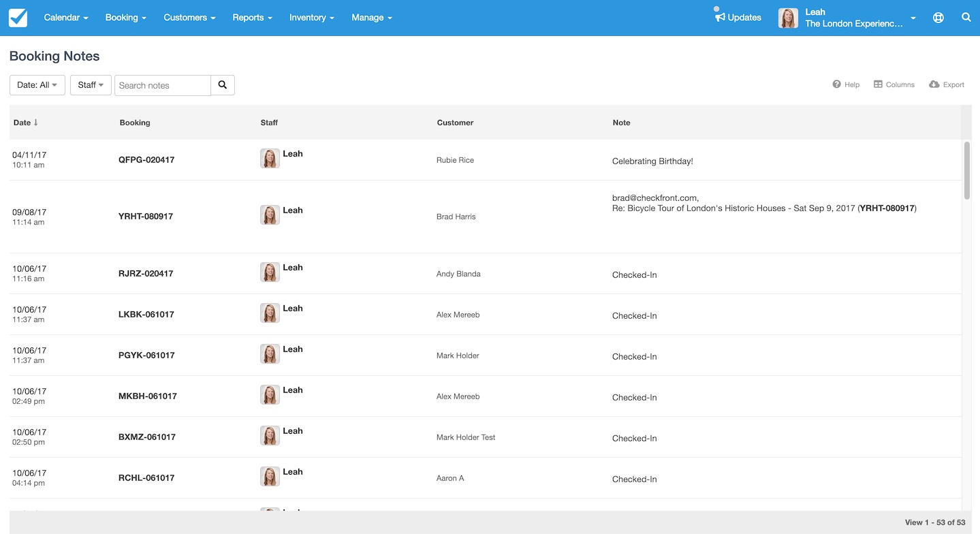Click Leah avatar in QFPG-020417 row

tap(270, 159)
